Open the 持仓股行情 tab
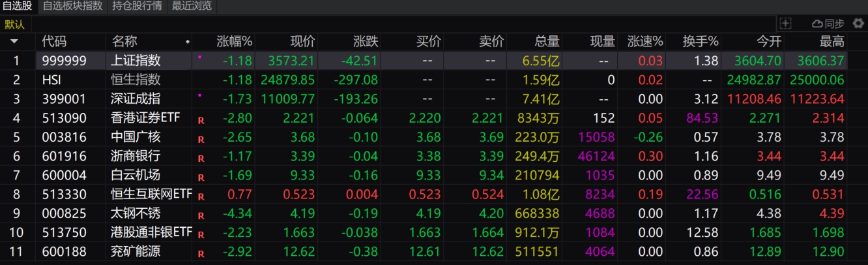Screen dimensions: 868x265 coord(137,7)
